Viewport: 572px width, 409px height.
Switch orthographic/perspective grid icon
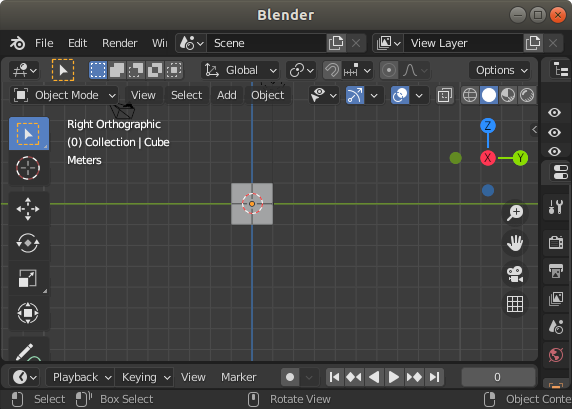(515, 304)
